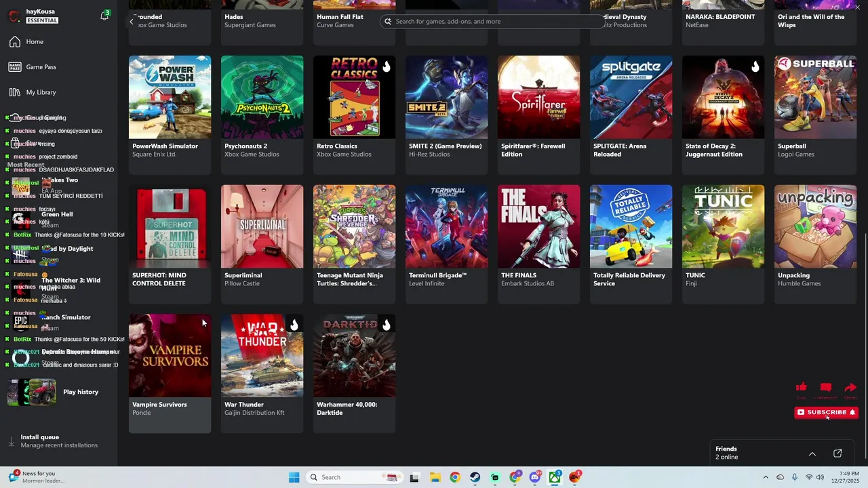Open Warhammer 40,000: Darktide tile
Image resolution: width=868 pixels, height=488 pixels.
coord(354,373)
